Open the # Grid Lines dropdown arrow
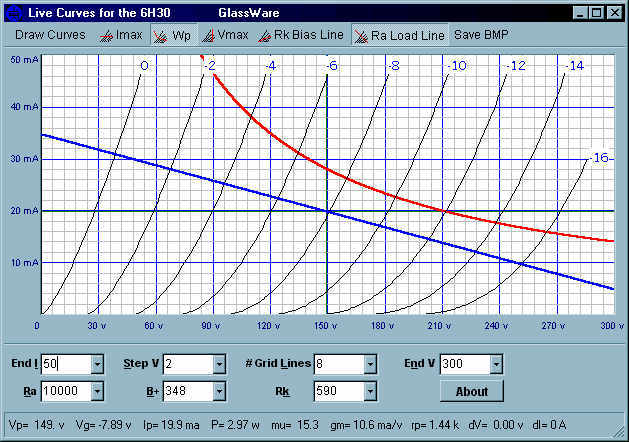This screenshot has width=629, height=442. point(370,364)
